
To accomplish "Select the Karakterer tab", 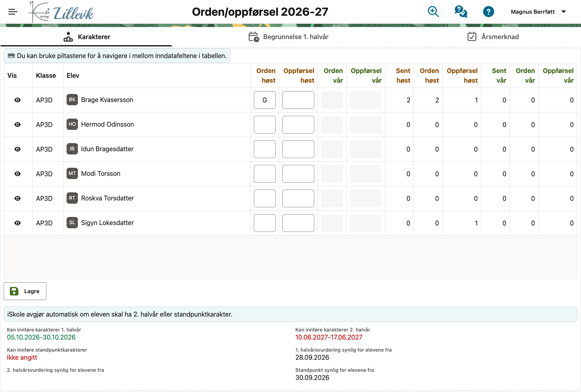I will coord(87,37).
